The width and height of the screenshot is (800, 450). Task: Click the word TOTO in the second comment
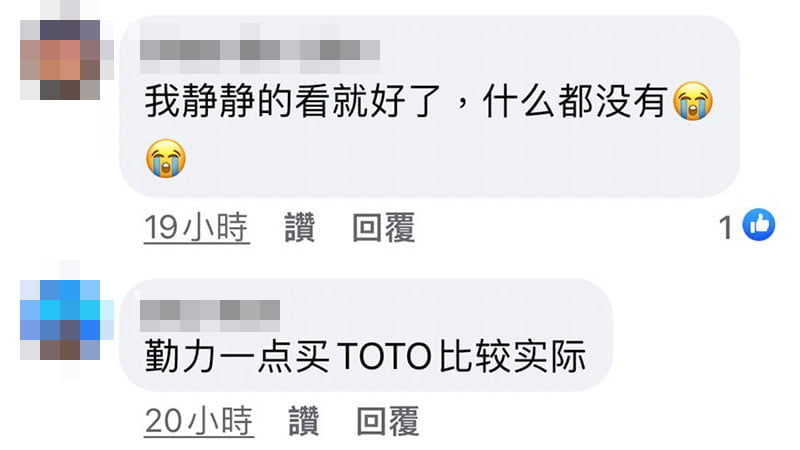384,356
